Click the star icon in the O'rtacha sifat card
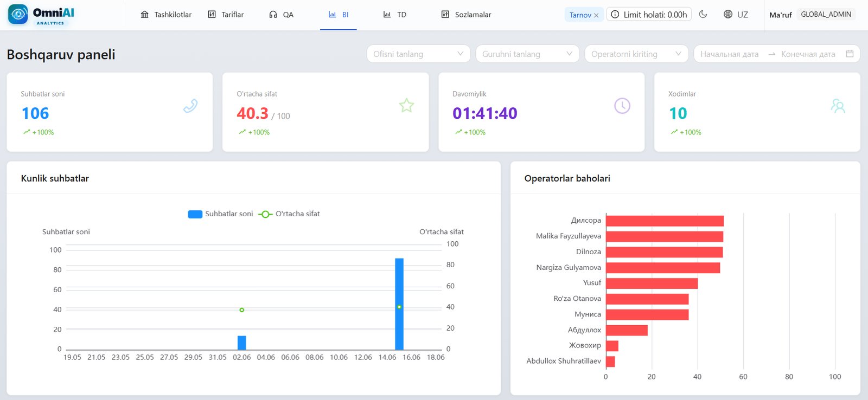Screen dimensions: 868x400 [x=406, y=105]
